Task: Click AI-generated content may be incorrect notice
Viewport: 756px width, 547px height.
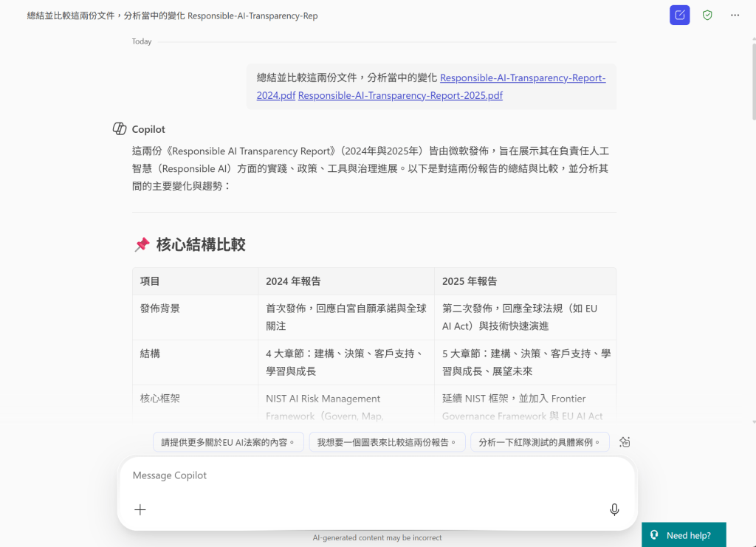Action: click(377, 537)
